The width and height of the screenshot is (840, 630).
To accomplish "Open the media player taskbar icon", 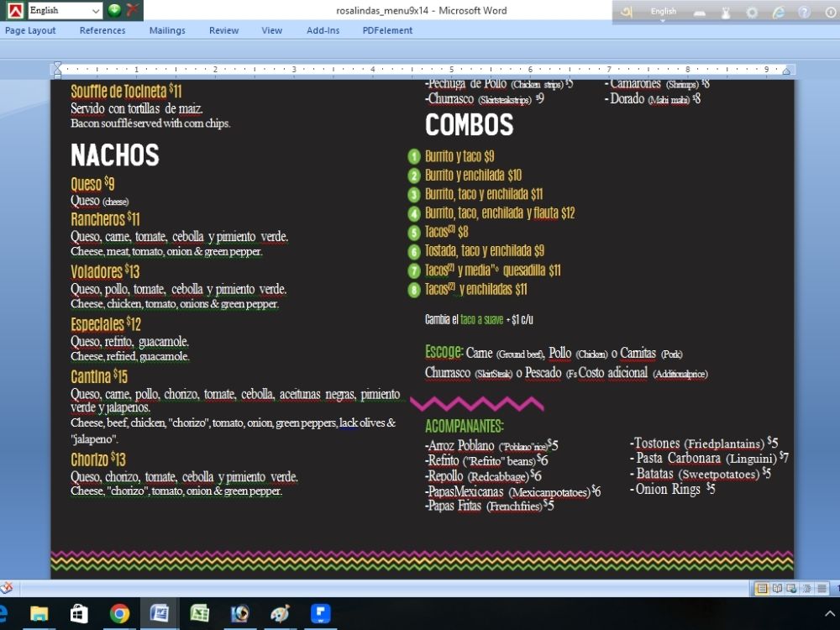I will coord(239,613).
